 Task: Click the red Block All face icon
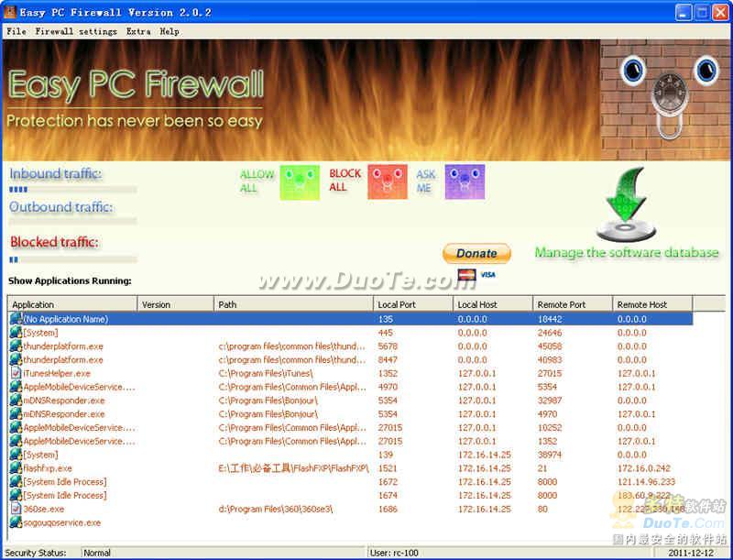[x=388, y=181]
